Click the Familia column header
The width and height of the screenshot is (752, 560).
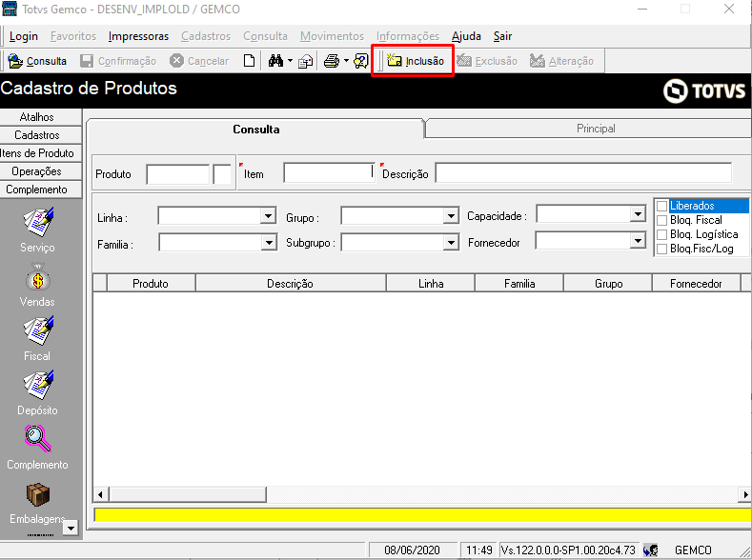(519, 284)
